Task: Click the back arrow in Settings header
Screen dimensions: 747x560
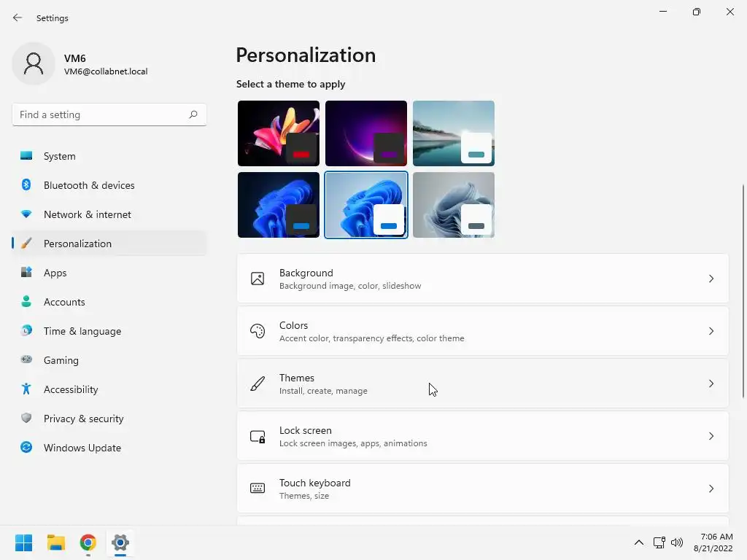Action: pyautogui.click(x=18, y=17)
